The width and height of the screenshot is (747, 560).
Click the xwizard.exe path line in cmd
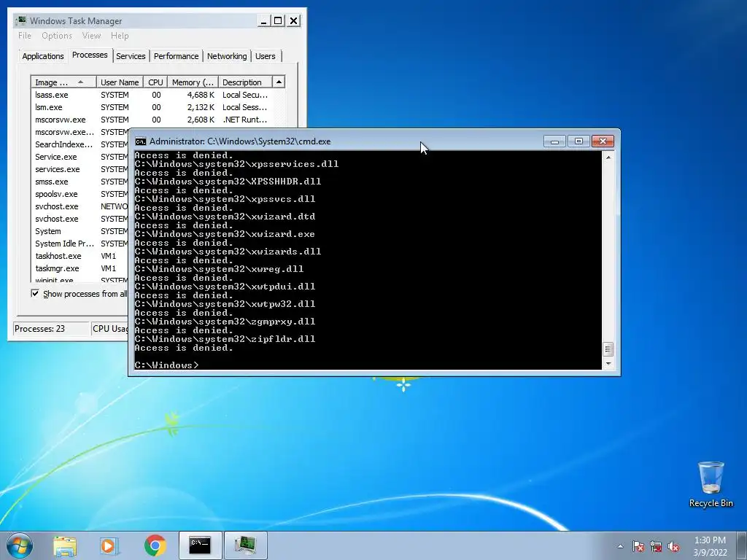point(225,234)
